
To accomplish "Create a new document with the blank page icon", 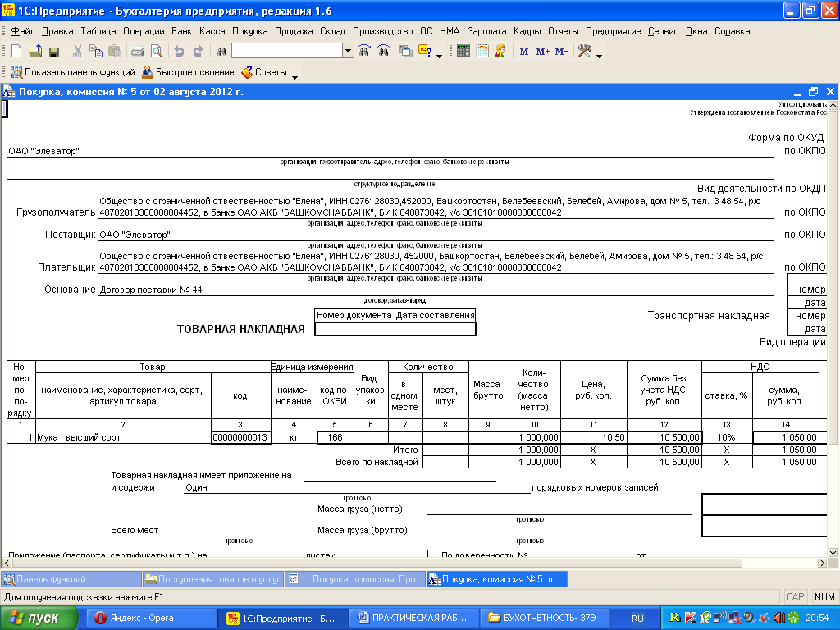I will tap(16, 52).
